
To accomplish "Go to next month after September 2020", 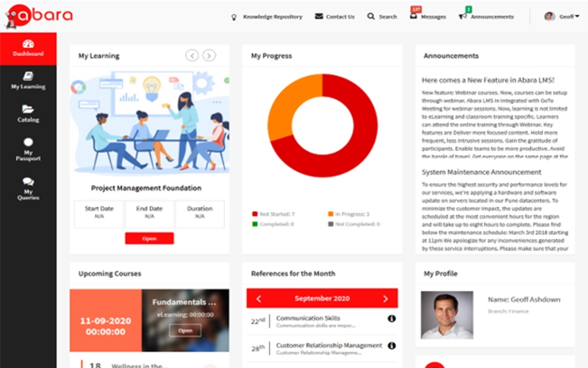I will [x=385, y=299].
